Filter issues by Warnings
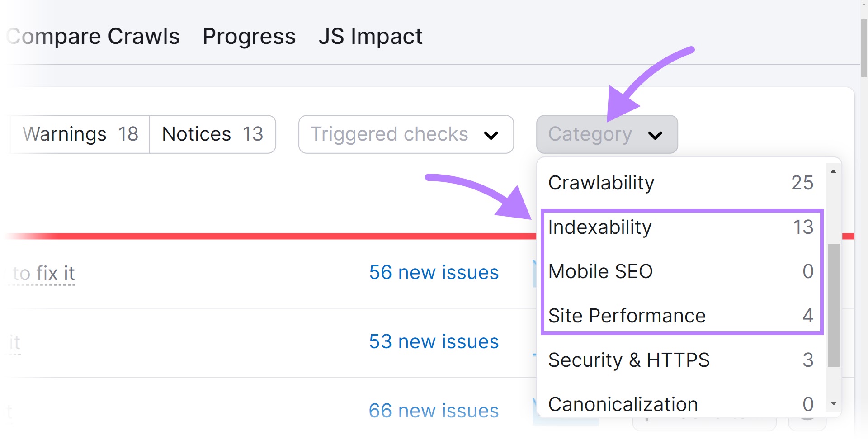 (80, 134)
